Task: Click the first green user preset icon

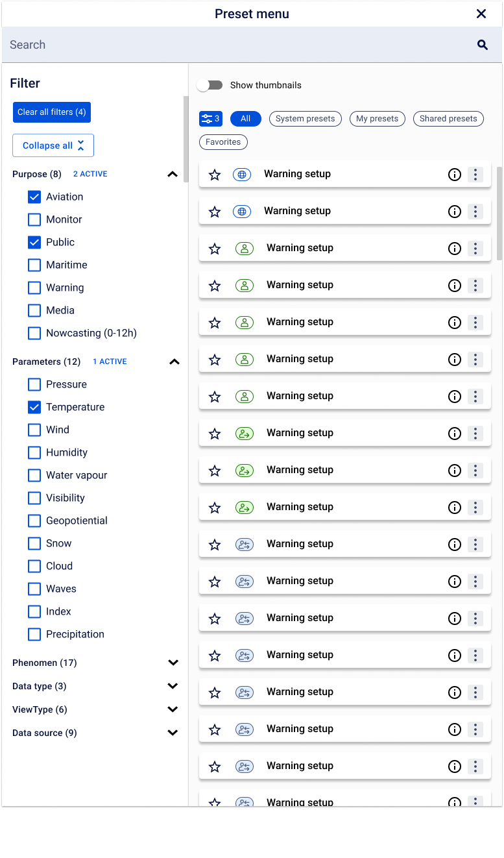Action: (245, 249)
